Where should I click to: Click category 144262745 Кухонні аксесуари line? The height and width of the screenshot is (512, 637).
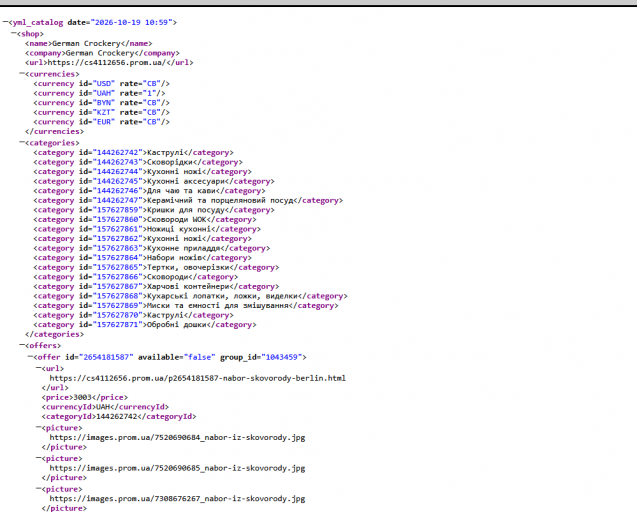154,181
